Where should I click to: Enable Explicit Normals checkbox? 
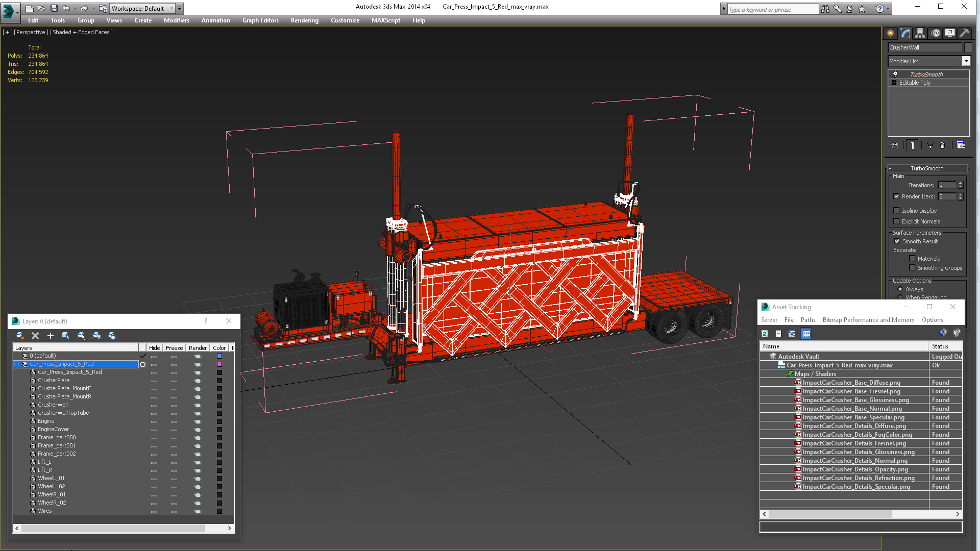[896, 221]
